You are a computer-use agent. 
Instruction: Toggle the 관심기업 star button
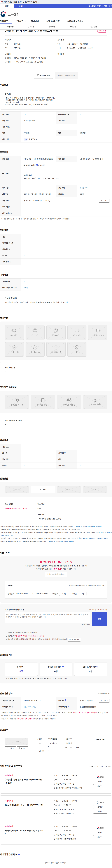pos(10,748)
